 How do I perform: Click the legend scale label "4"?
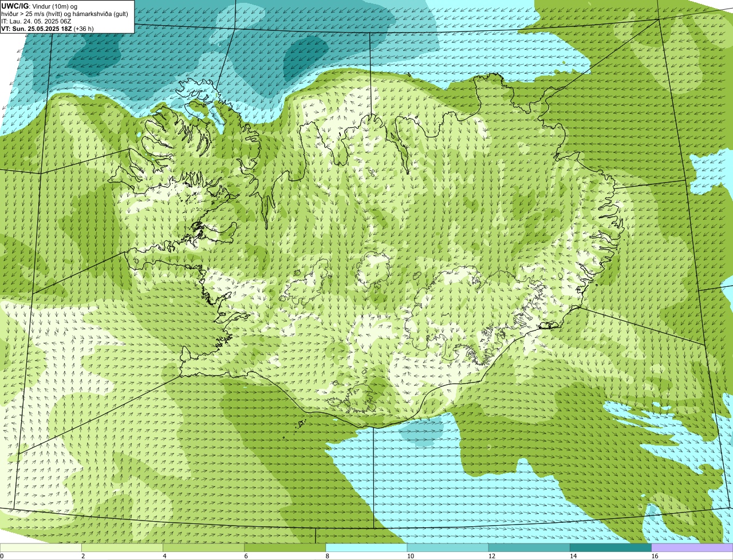(x=164, y=556)
